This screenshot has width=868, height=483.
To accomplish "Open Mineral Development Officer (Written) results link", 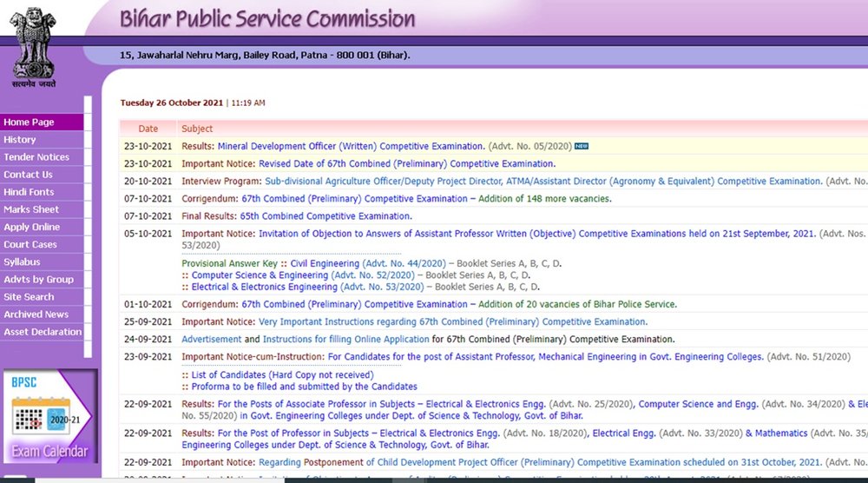I will coord(351,146).
